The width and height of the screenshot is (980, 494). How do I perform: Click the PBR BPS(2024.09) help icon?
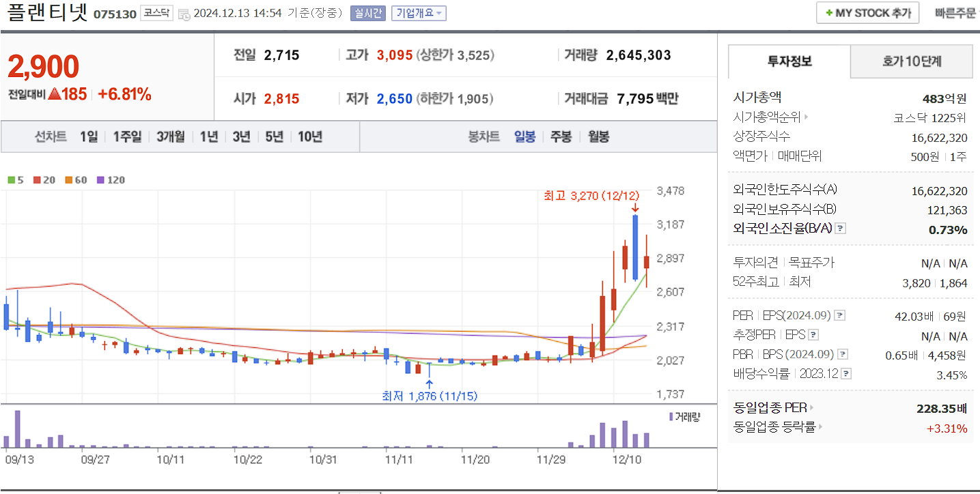(841, 353)
